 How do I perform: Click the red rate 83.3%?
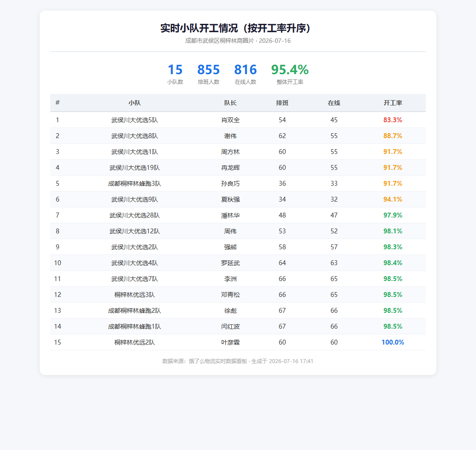pos(393,120)
